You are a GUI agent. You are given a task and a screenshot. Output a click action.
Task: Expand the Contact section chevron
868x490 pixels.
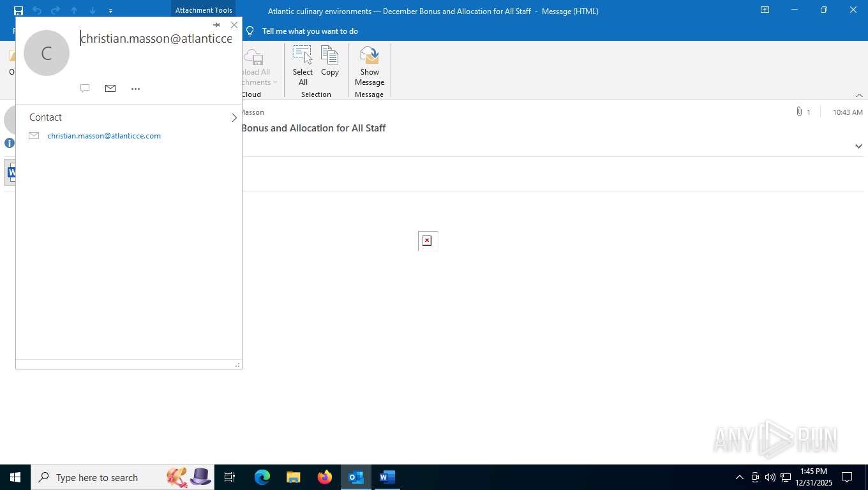coord(234,117)
